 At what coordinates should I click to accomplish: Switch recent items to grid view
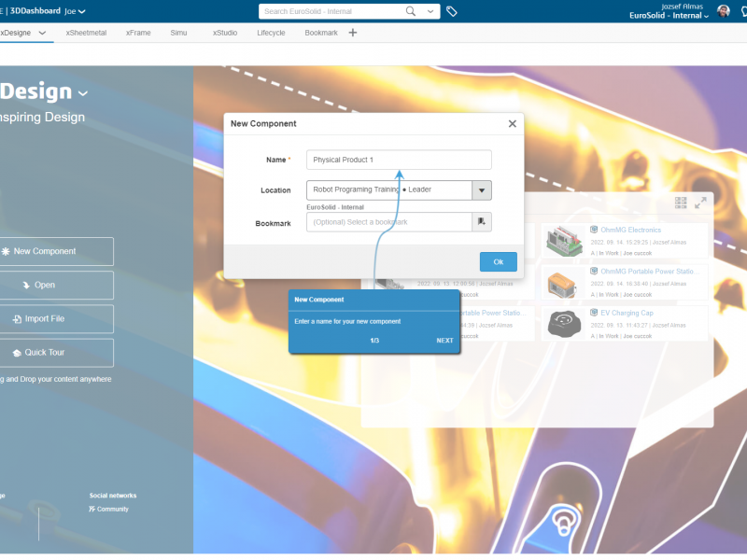(681, 203)
